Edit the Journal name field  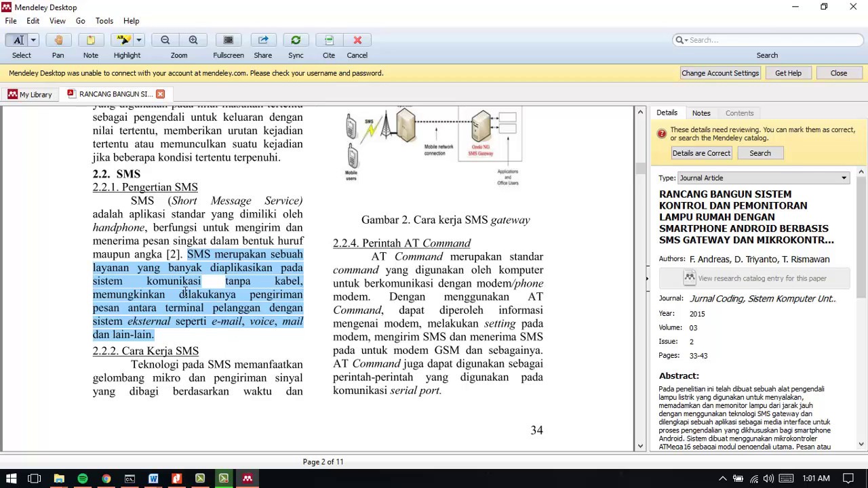tap(763, 299)
